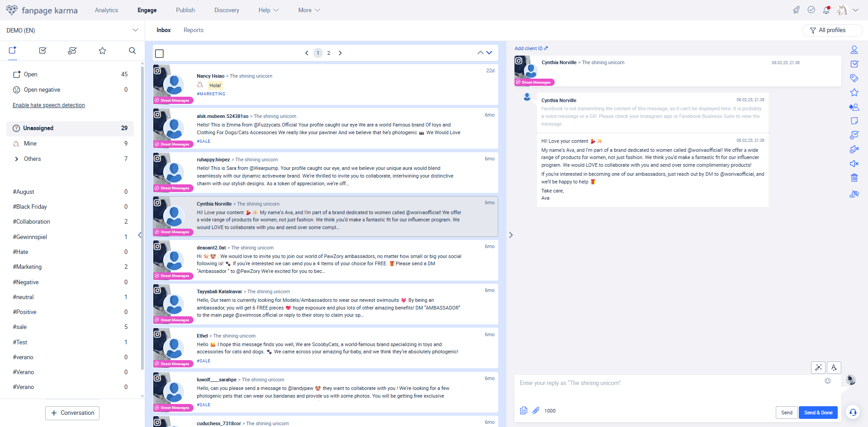The width and height of the screenshot is (868, 427).
Task: Open the support headset chat button
Action: 853,412
